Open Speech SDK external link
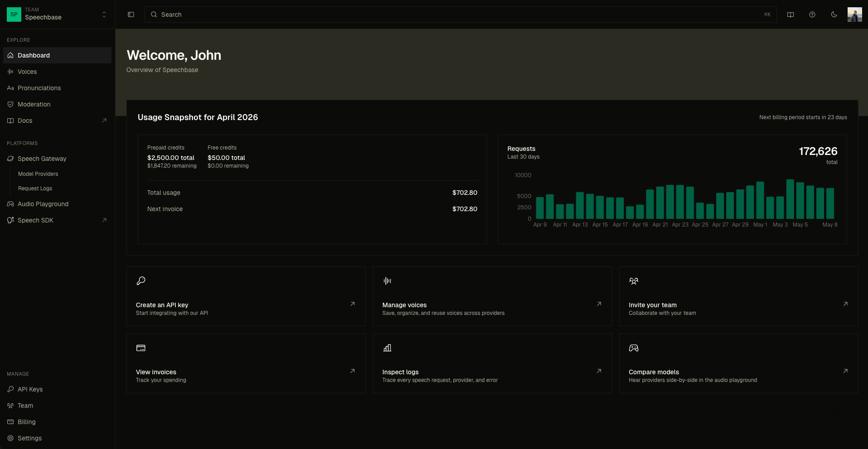Image resolution: width=868 pixels, height=449 pixels. (x=57, y=220)
